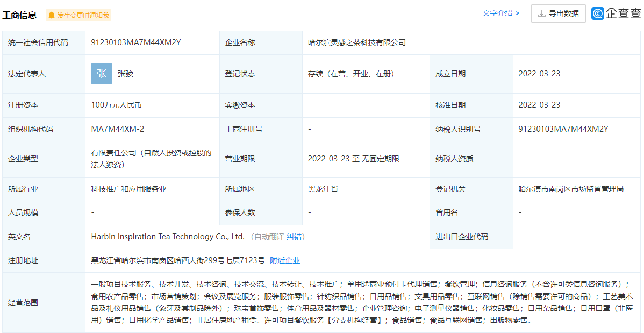This screenshot has height=333, width=644.
Task: Click the 登记机关 label cell
Action: coord(471,189)
